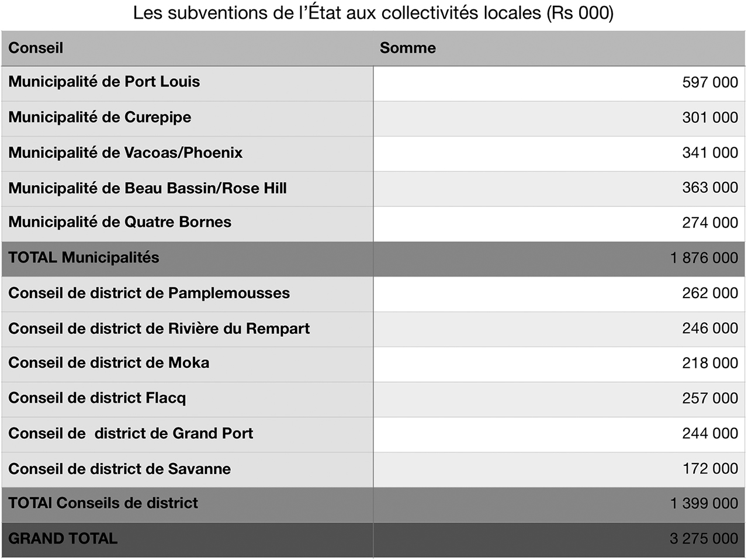Select the 301 000 amount cell

coord(709,117)
